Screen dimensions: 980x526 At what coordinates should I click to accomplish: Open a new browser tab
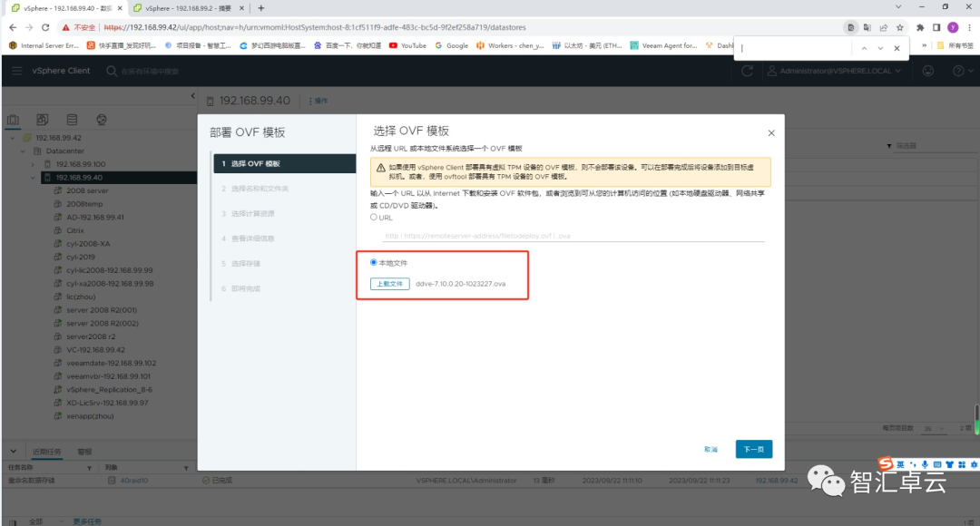point(261,8)
